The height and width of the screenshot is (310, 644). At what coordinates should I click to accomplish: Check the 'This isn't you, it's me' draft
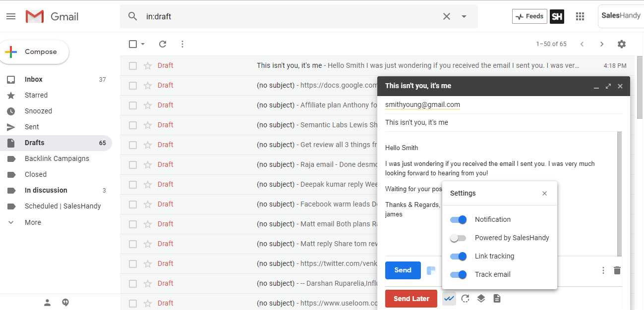[133, 65]
